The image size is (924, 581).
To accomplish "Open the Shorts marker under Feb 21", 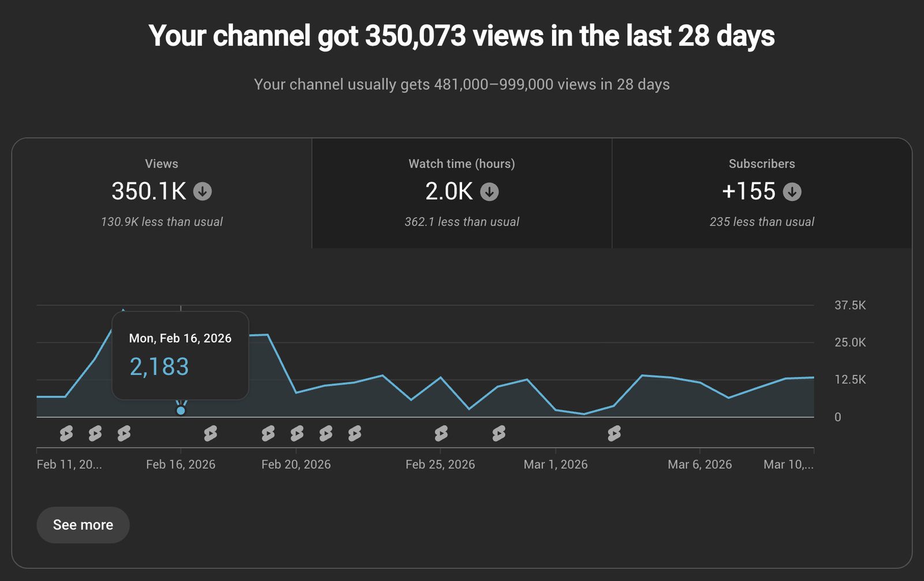I will (x=326, y=433).
